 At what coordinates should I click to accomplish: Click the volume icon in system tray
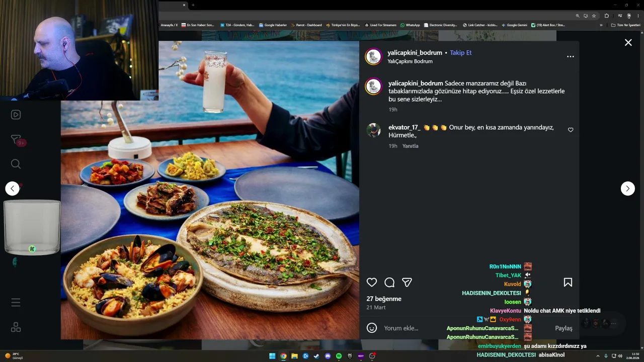[x=620, y=356]
